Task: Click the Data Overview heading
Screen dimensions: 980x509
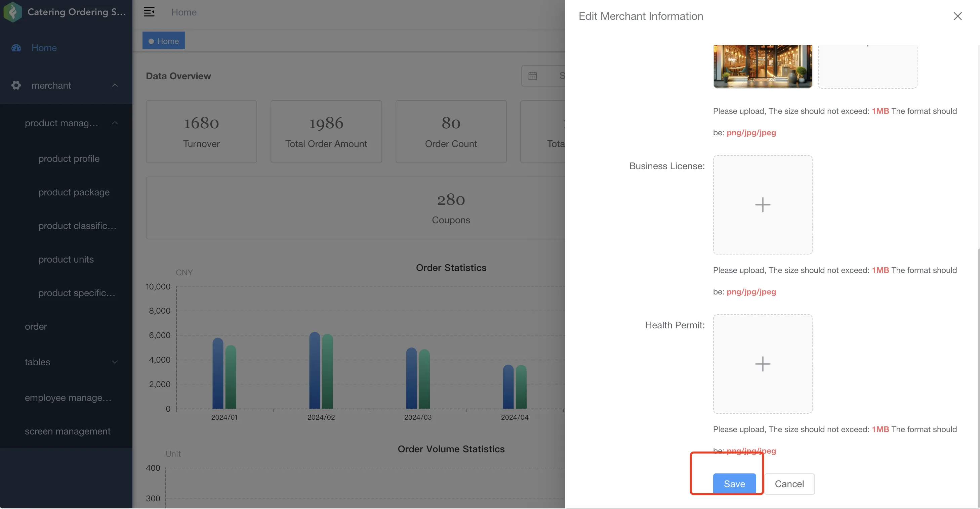Action: click(178, 76)
